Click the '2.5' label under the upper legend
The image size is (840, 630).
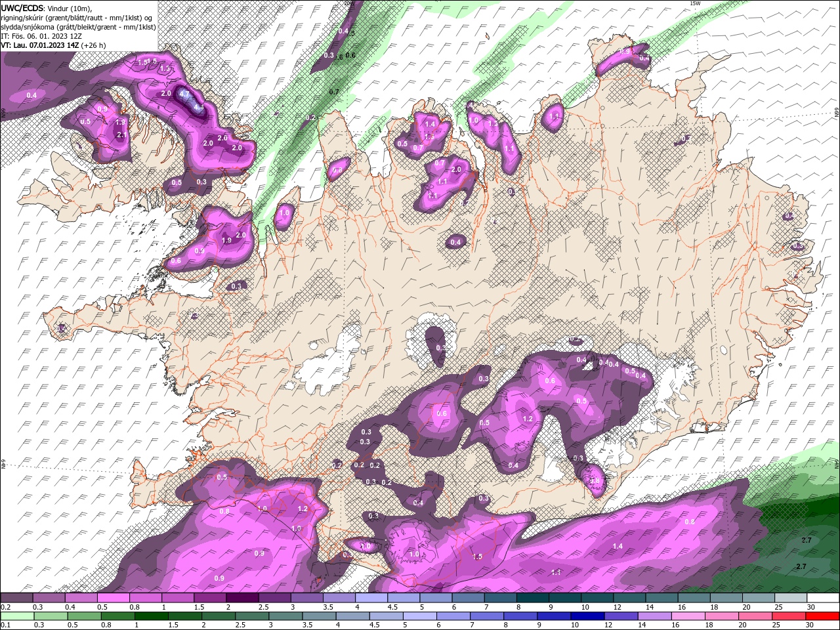(x=263, y=607)
